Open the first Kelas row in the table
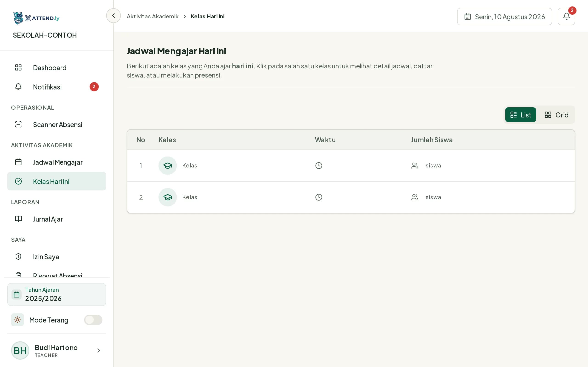 click(x=351, y=166)
